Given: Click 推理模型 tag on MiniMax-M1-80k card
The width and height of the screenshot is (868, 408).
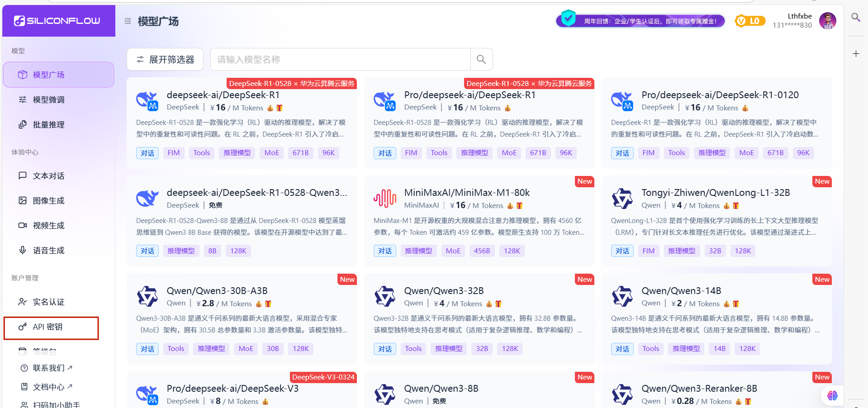Looking at the screenshot, I should [x=418, y=251].
